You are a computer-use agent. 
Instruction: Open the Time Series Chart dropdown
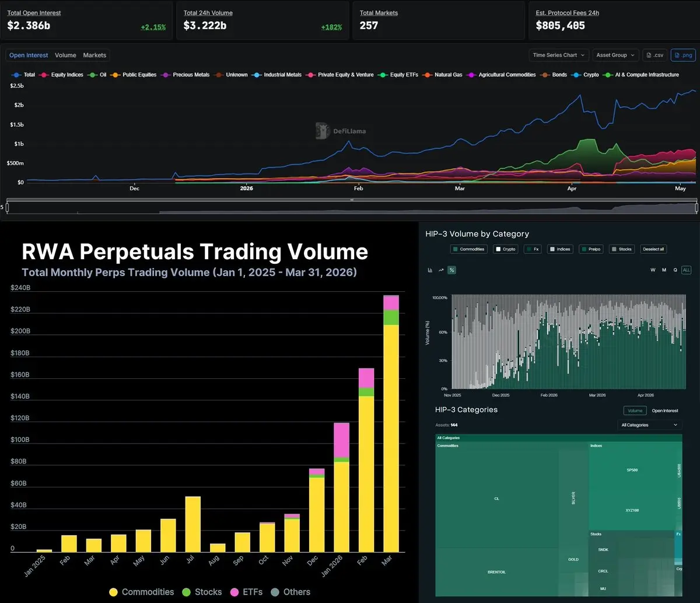pyautogui.click(x=559, y=55)
